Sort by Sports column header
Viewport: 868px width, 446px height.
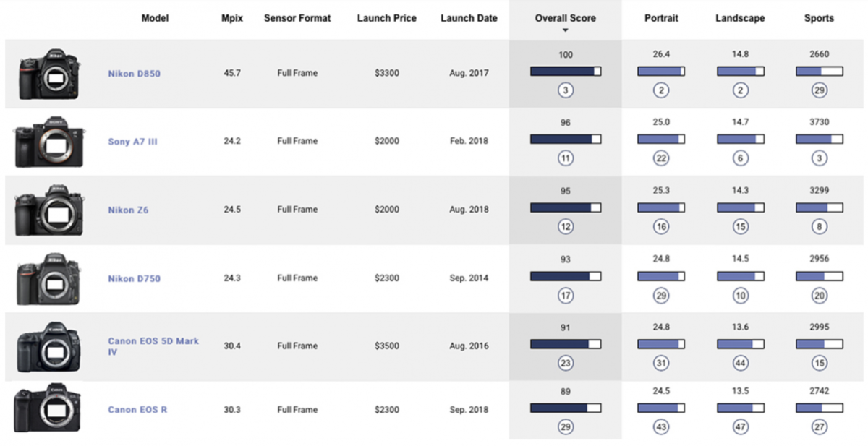[x=820, y=18]
